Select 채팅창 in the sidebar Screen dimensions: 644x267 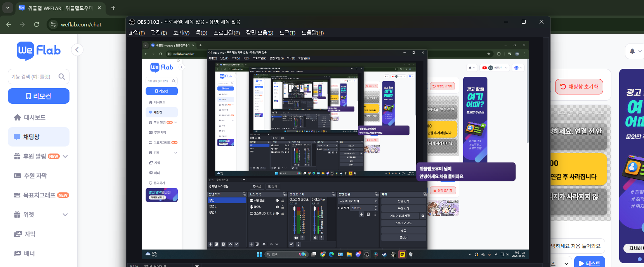(x=38, y=137)
